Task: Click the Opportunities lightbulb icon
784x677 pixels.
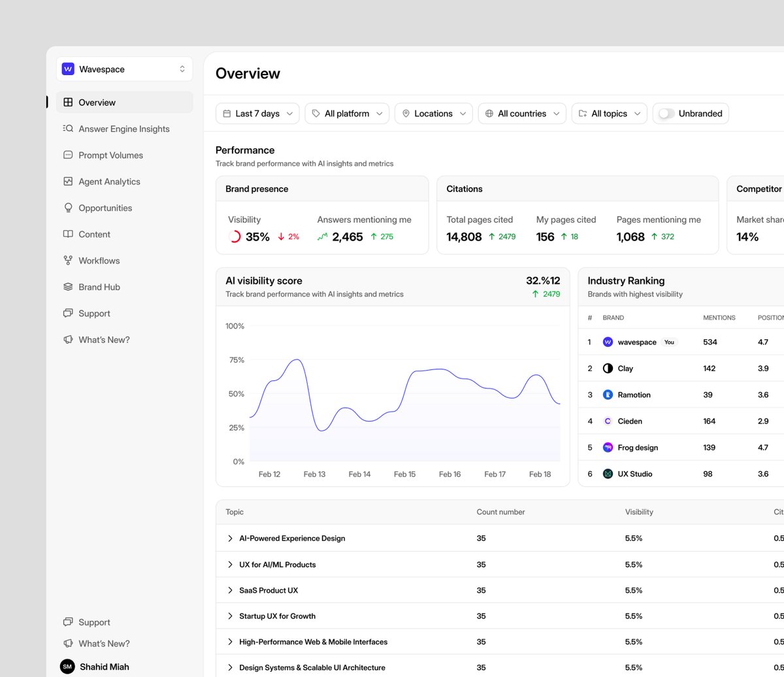Action: pos(68,208)
